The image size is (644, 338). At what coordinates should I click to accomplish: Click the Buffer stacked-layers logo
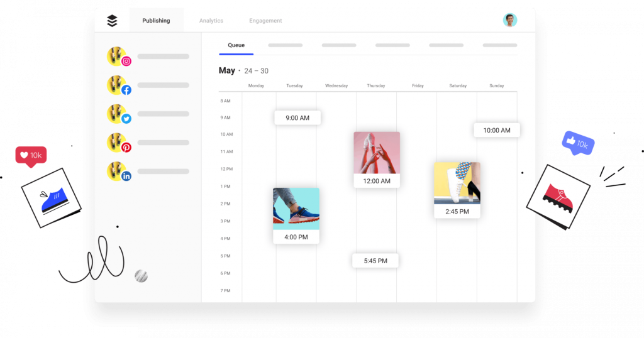point(112,21)
